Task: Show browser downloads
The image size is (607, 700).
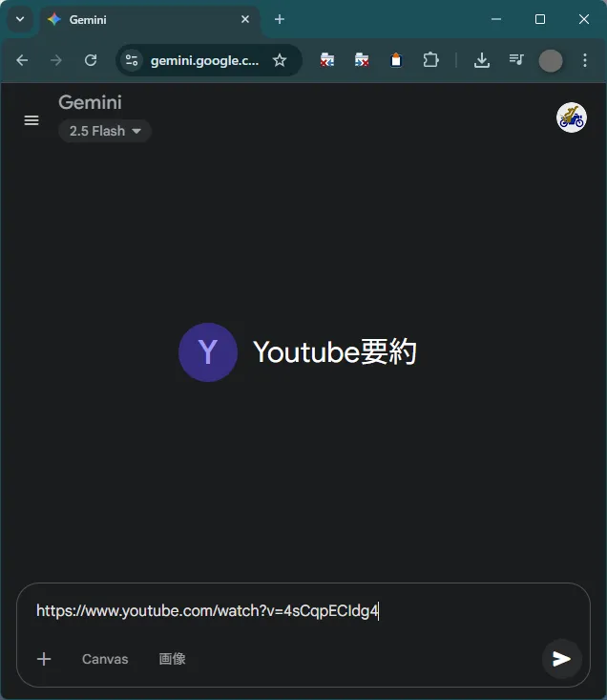Action: 482,60
